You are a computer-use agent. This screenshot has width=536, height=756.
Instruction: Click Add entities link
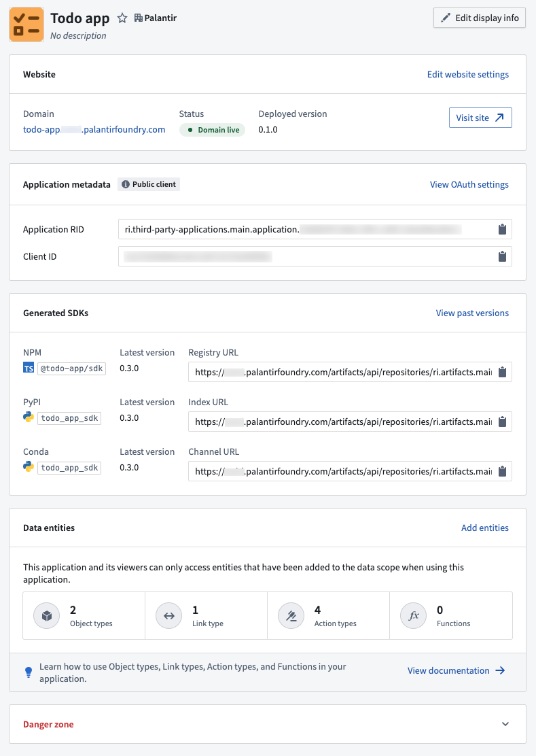coord(484,528)
